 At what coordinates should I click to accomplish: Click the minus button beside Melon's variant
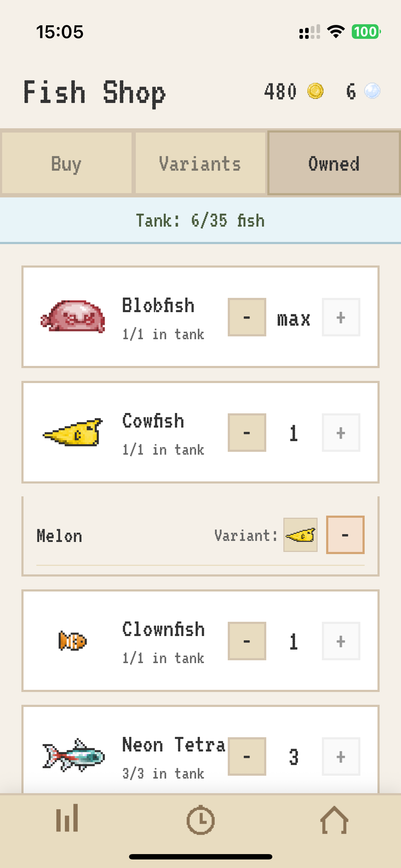click(x=345, y=535)
